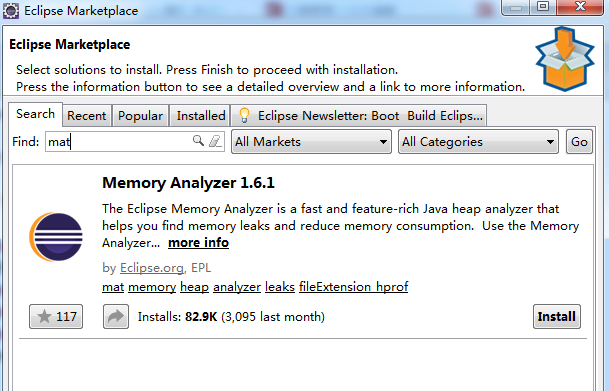Screen dimensions: 609x391
Task: Click the fileExtension_hprof tag link
Action: tap(353, 287)
